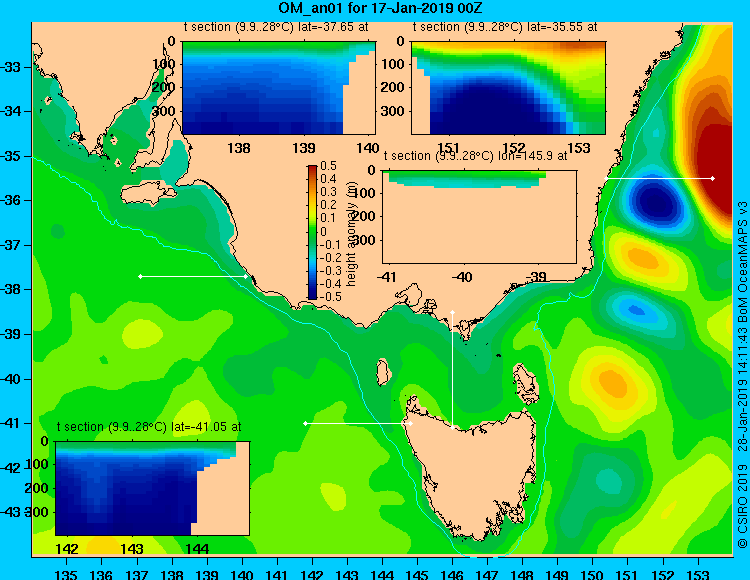
Task: Click the '0.5' value on the colorbar
Action: tap(329, 166)
